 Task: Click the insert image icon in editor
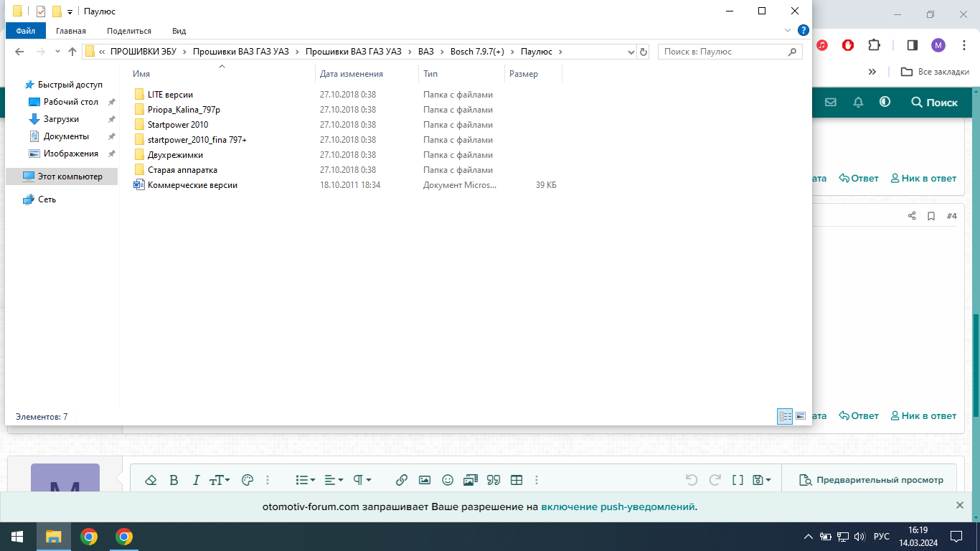pyautogui.click(x=425, y=480)
